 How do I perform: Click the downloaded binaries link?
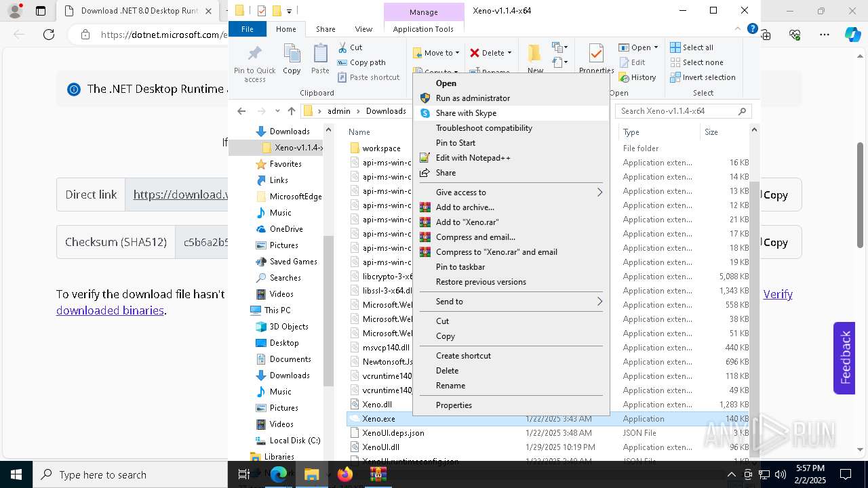110,310
